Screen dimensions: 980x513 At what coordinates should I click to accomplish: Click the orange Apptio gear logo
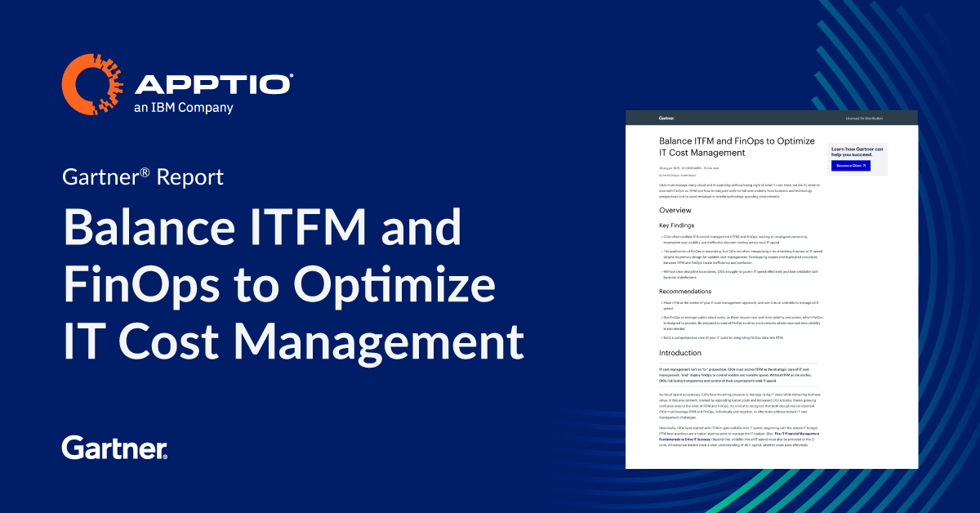click(91, 84)
